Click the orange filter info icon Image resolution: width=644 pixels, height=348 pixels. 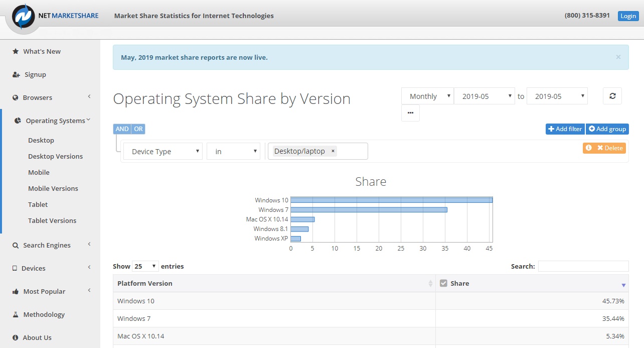pyautogui.click(x=589, y=148)
